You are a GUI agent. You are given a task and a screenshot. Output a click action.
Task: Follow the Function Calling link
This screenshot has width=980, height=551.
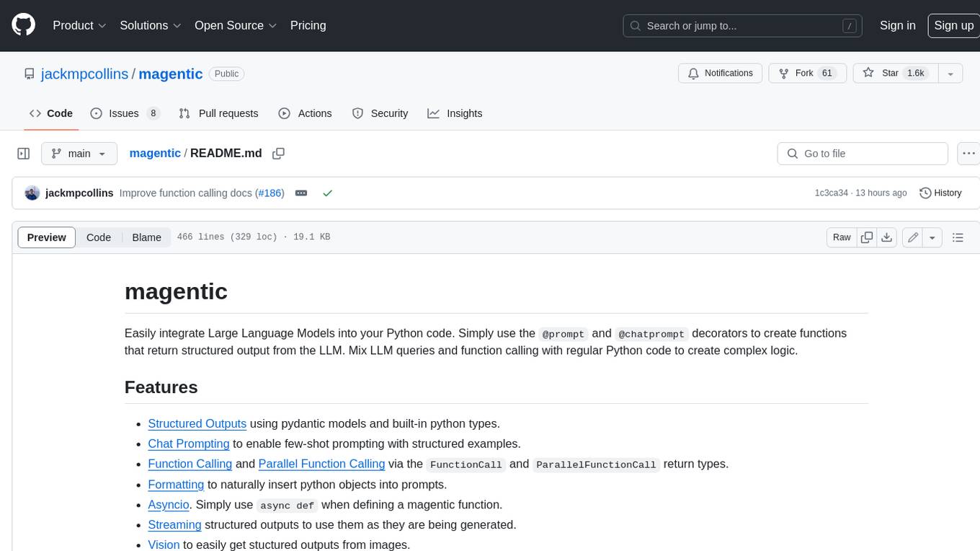pyautogui.click(x=190, y=464)
